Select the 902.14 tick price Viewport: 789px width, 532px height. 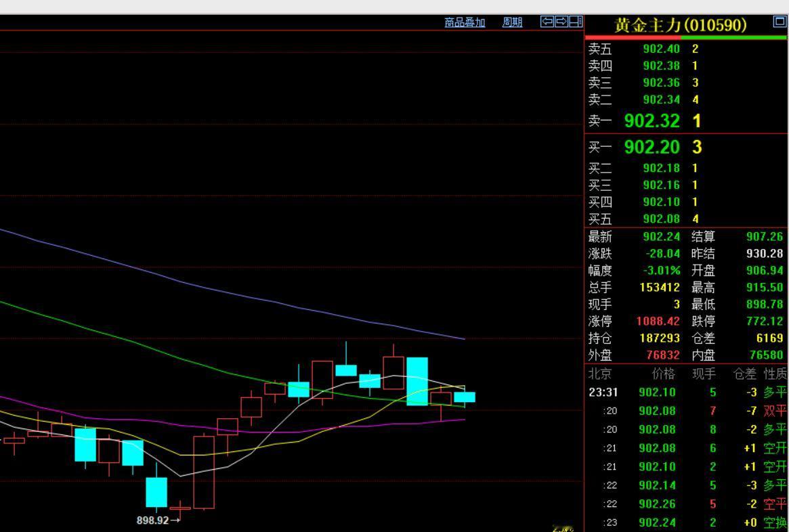(x=657, y=485)
